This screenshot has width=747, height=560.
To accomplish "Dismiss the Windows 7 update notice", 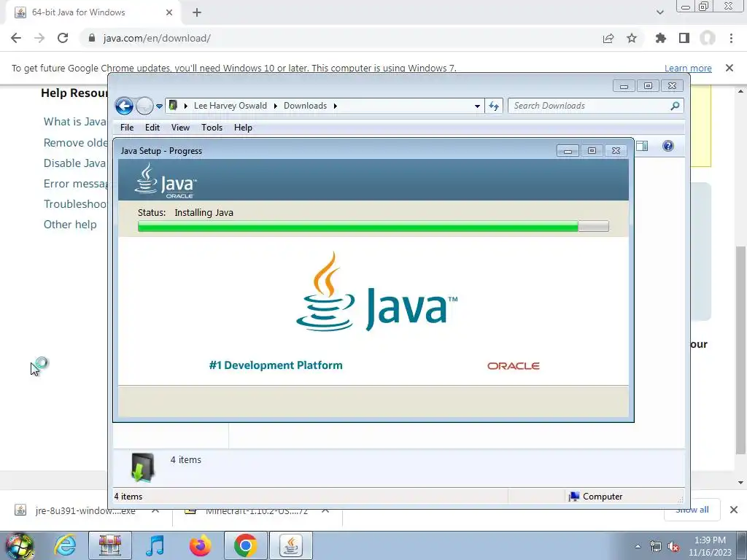I will pyautogui.click(x=729, y=68).
